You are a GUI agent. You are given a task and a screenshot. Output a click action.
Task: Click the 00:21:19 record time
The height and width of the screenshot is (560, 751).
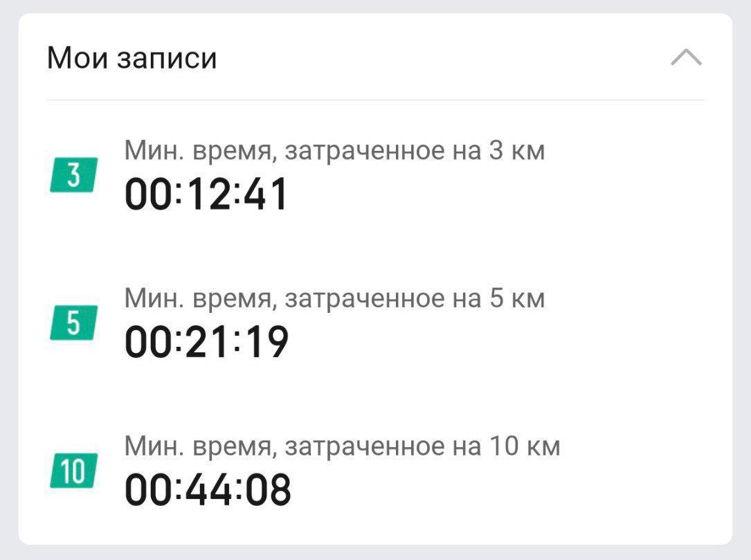click(206, 343)
